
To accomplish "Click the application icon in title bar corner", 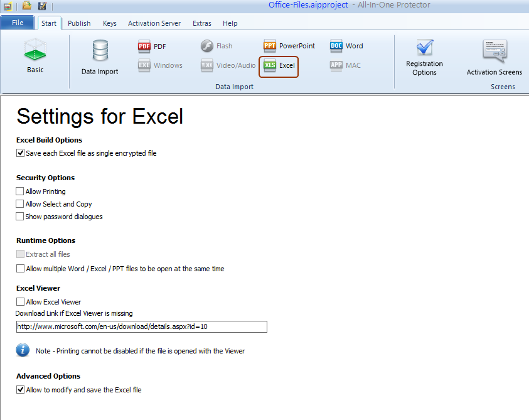I will 8,6.
